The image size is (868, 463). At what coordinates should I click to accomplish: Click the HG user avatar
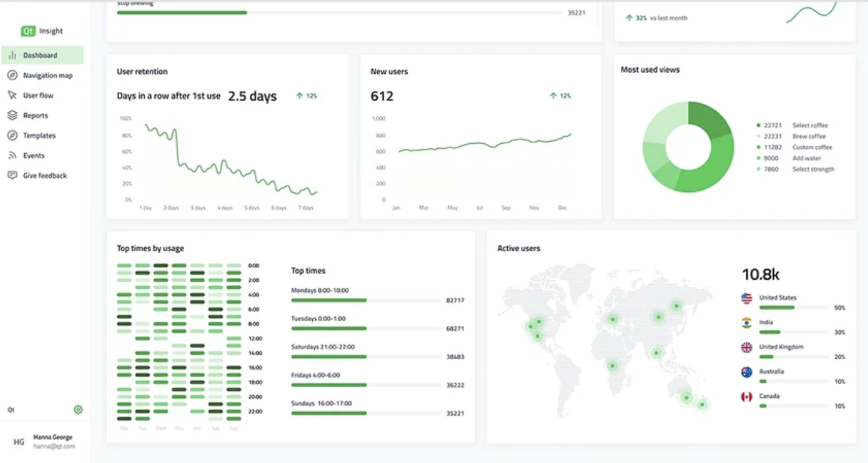(x=19, y=442)
